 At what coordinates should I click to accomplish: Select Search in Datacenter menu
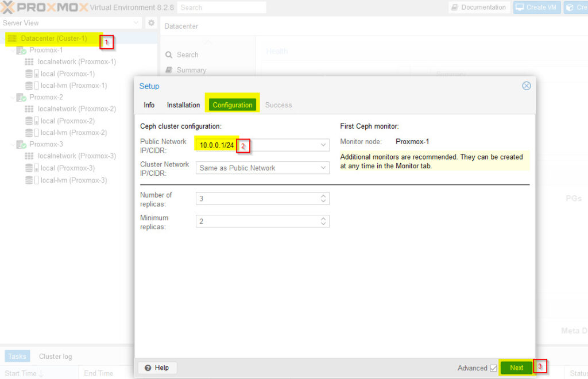182,55
